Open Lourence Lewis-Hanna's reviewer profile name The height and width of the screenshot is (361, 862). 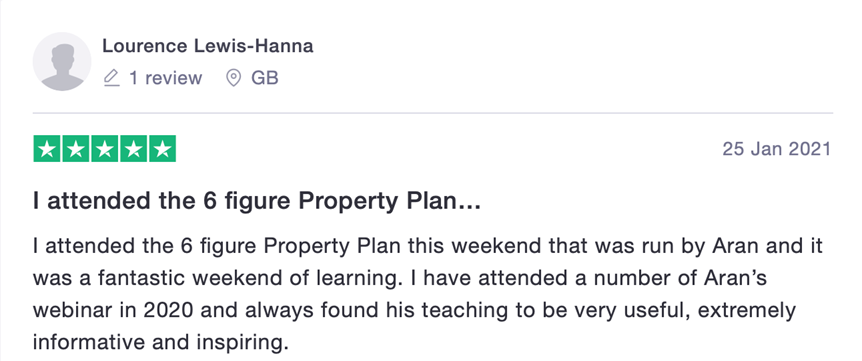pos(208,46)
